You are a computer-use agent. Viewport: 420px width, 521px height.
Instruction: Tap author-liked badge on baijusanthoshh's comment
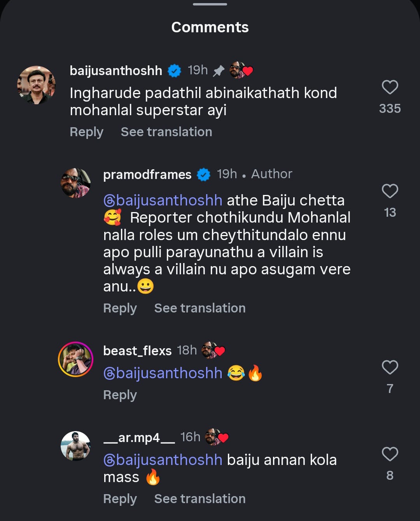click(x=241, y=70)
